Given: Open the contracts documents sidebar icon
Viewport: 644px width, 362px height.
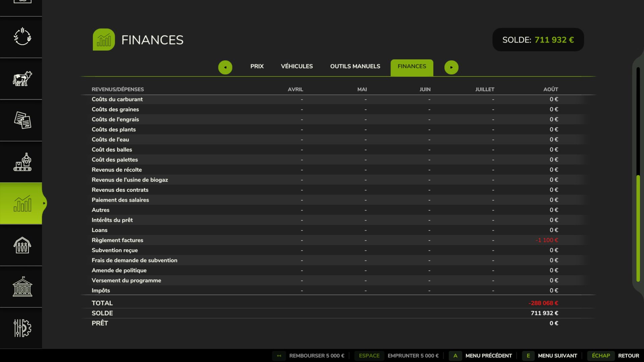Looking at the screenshot, I should (x=22, y=120).
